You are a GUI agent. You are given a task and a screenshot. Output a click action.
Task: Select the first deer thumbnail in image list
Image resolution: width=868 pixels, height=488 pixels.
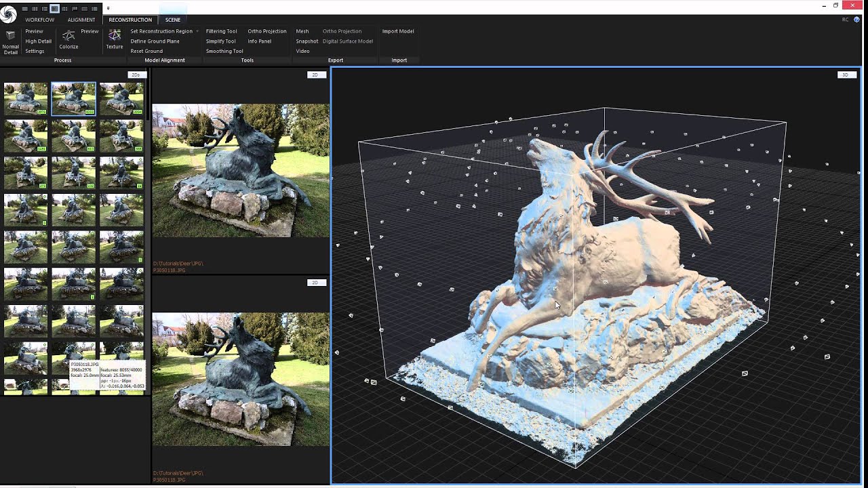pos(26,98)
